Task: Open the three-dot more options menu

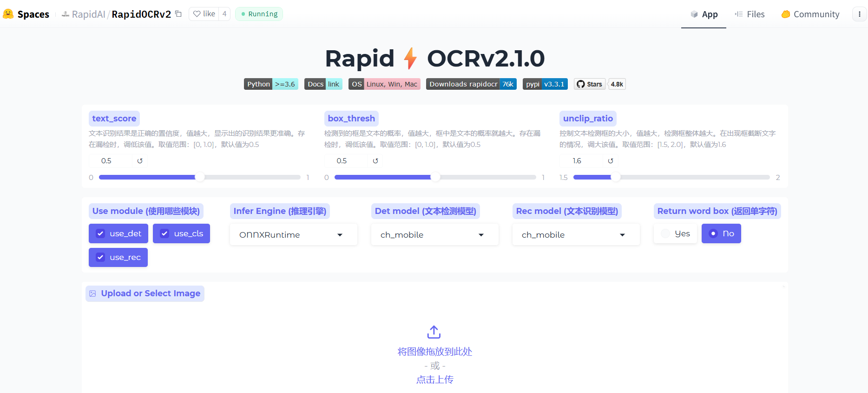Action: 859,14
